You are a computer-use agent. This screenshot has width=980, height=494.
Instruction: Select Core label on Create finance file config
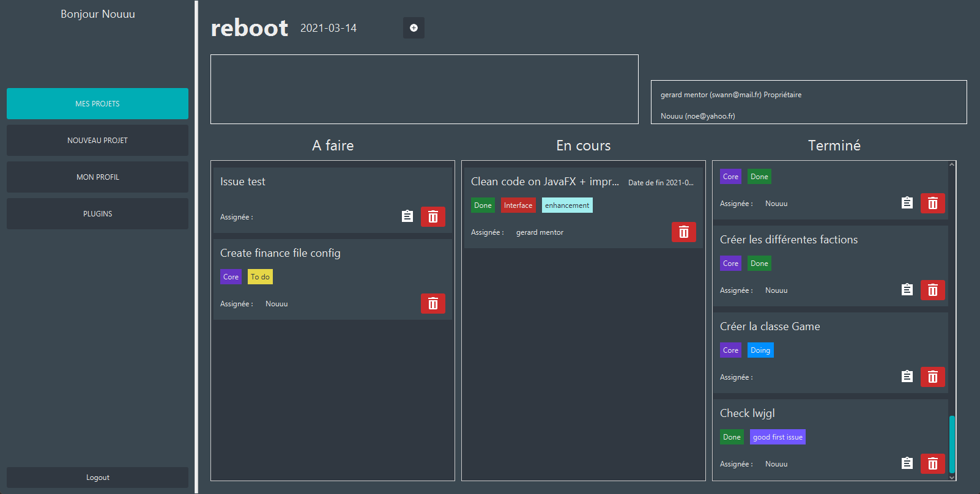click(231, 277)
